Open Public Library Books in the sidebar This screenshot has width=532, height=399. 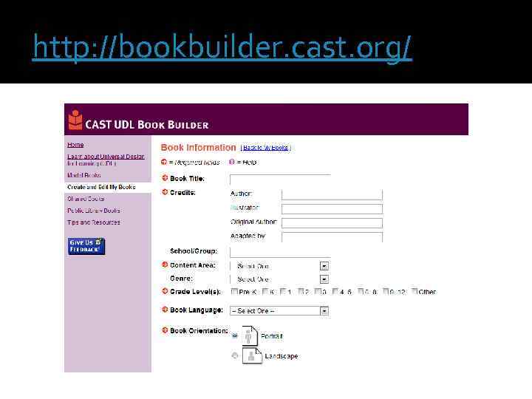[x=94, y=211]
